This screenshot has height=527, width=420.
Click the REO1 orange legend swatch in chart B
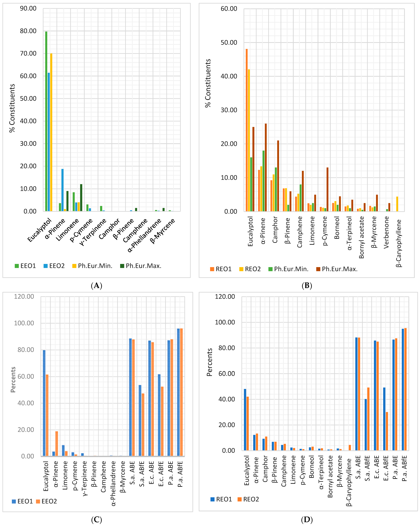click(212, 269)
